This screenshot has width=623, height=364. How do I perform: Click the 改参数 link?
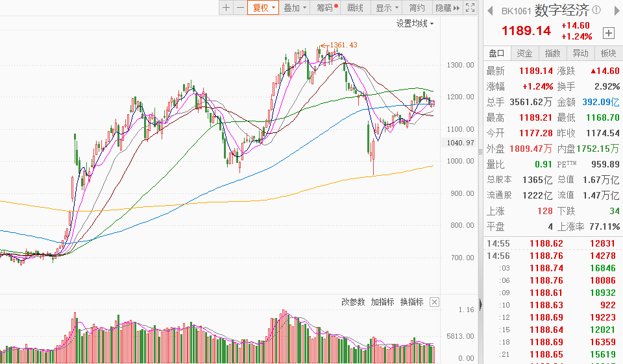tap(353, 302)
